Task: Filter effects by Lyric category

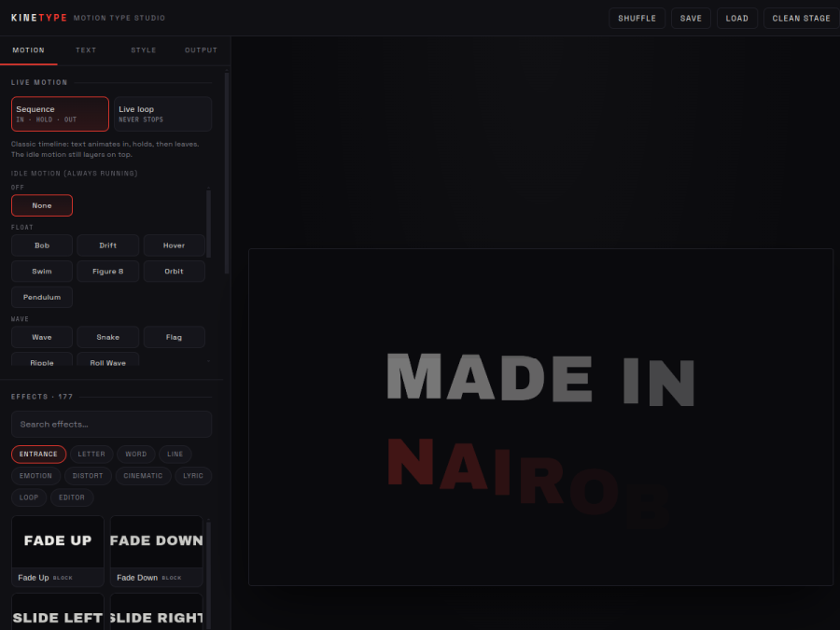Action: pos(193,476)
